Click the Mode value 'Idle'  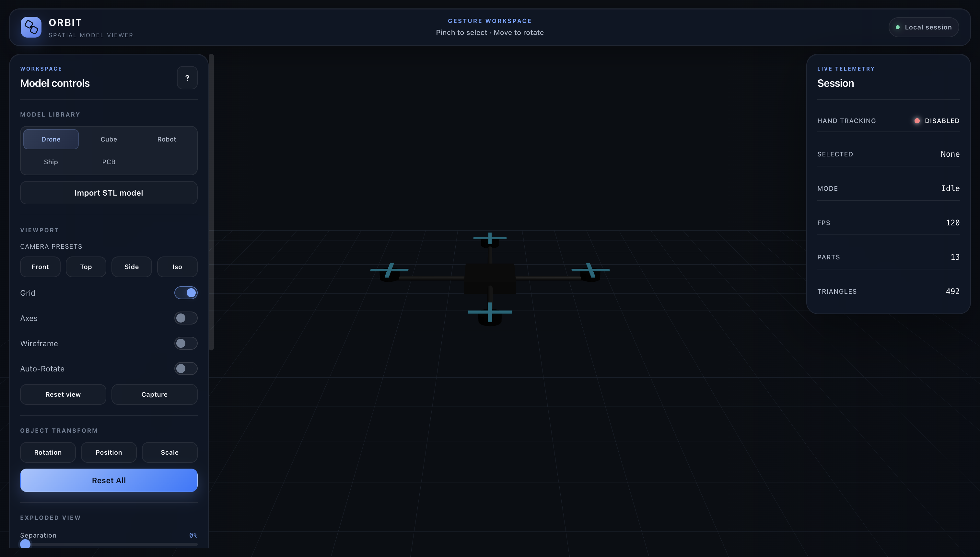pyautogui.click(x=951, y=188)
